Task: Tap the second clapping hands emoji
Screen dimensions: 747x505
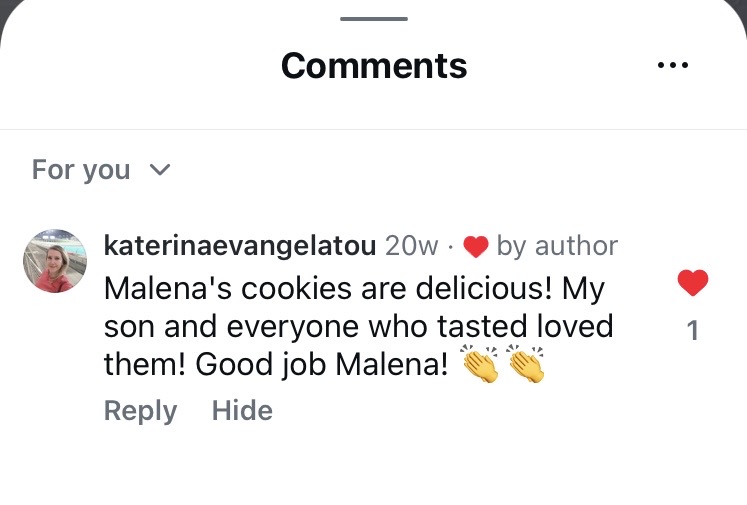Action: (526, 365)
